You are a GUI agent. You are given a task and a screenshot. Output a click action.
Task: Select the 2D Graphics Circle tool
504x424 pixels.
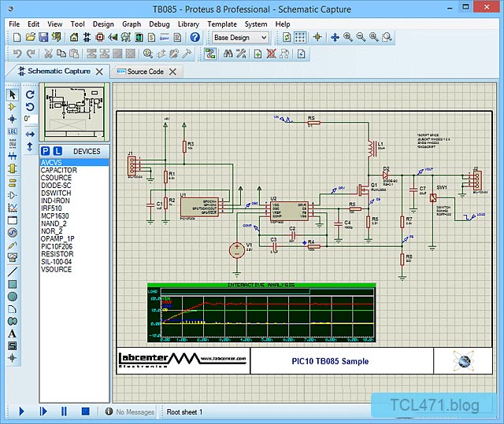pos(12,296)
